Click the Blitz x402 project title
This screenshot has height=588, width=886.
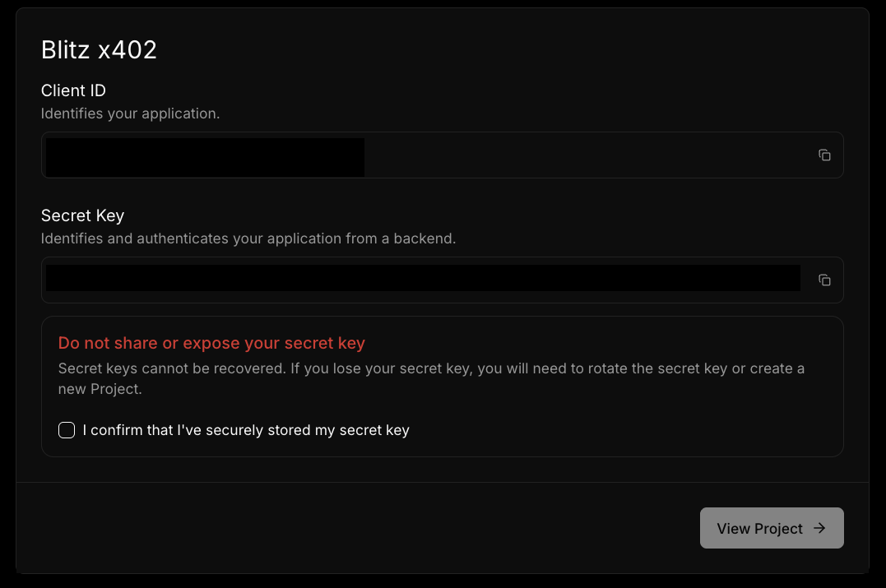[x=99, y=50]
